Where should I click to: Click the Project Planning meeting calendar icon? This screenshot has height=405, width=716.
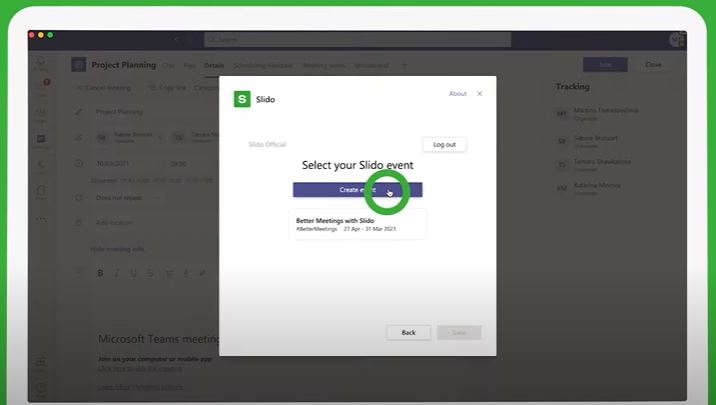pos(78,65)
